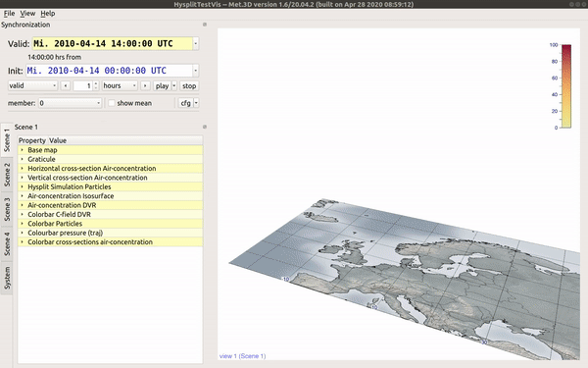Select the Graticule row label
588x368 pixels.
[41, 159]
